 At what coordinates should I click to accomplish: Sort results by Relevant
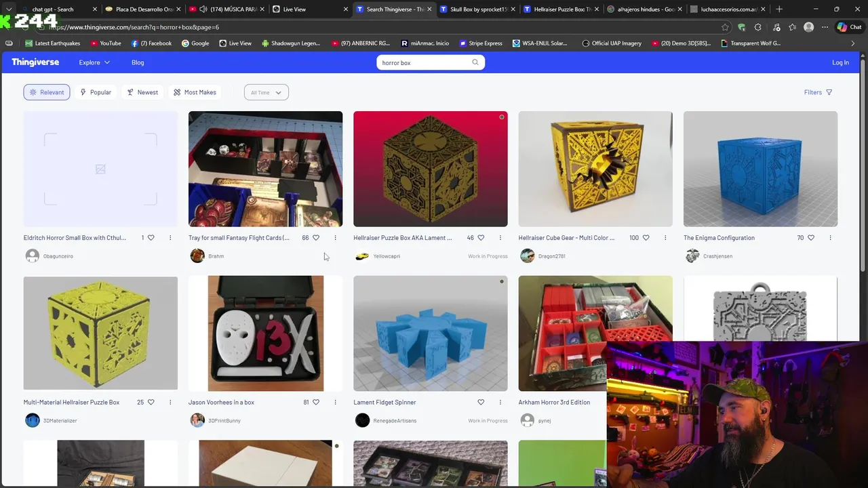pyautogui.click(x=47, y=92)
